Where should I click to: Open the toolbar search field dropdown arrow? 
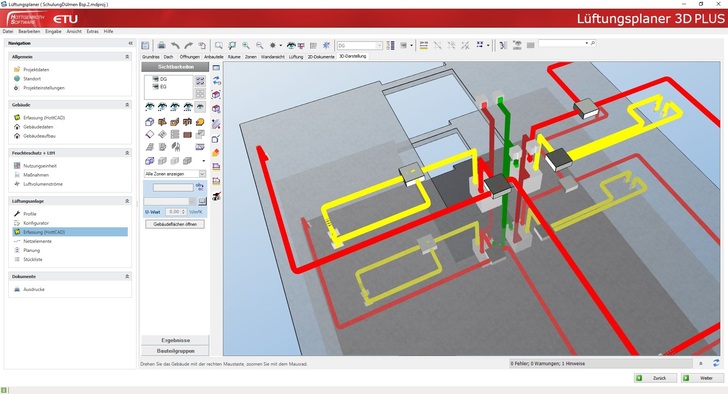coord(587,43)
